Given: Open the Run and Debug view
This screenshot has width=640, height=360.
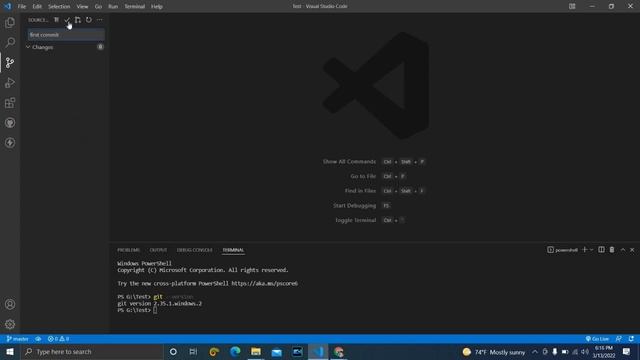Looking at the screenshot, I should [x=10, y=82].
